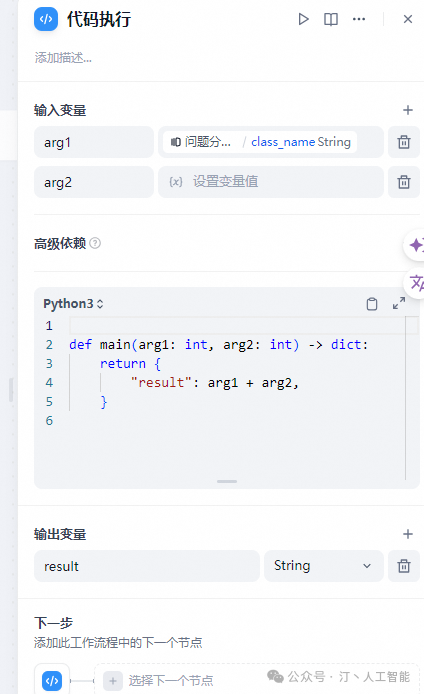
Task: Open the String type dropdown for result
Action: click(324, 566)
